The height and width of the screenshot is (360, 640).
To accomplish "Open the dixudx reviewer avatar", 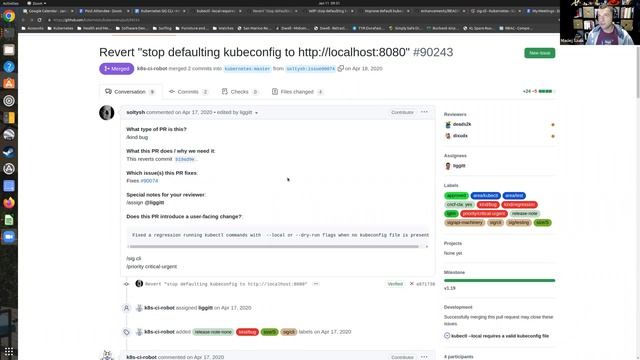I will tap(448, 136).
